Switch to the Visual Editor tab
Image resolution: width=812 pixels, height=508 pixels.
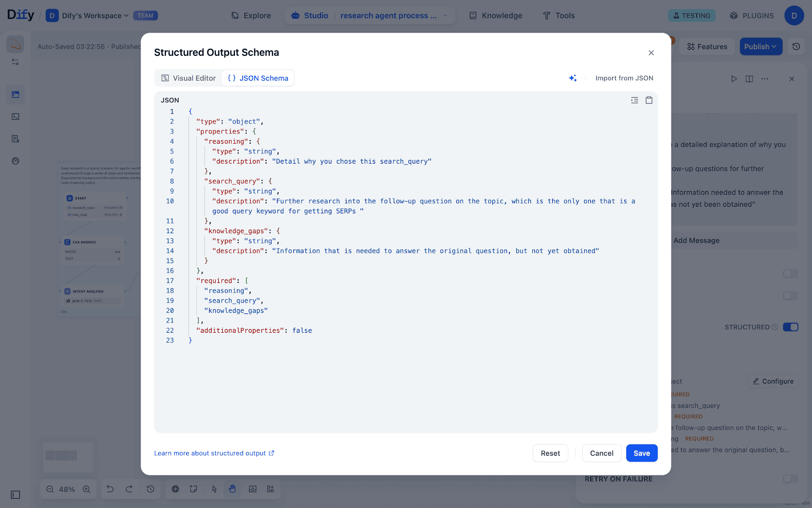[x=188, y=78]
